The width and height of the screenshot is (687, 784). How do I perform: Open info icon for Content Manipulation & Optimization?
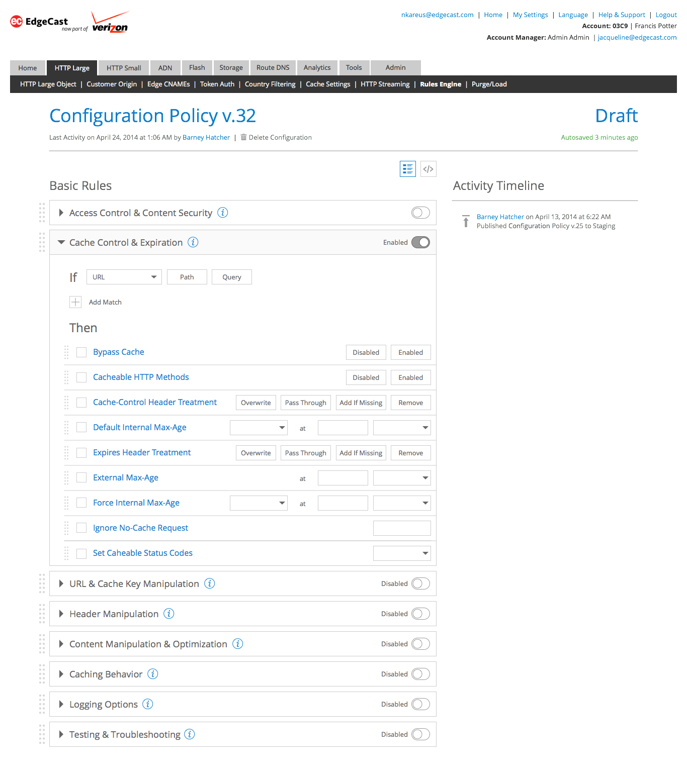238,644
